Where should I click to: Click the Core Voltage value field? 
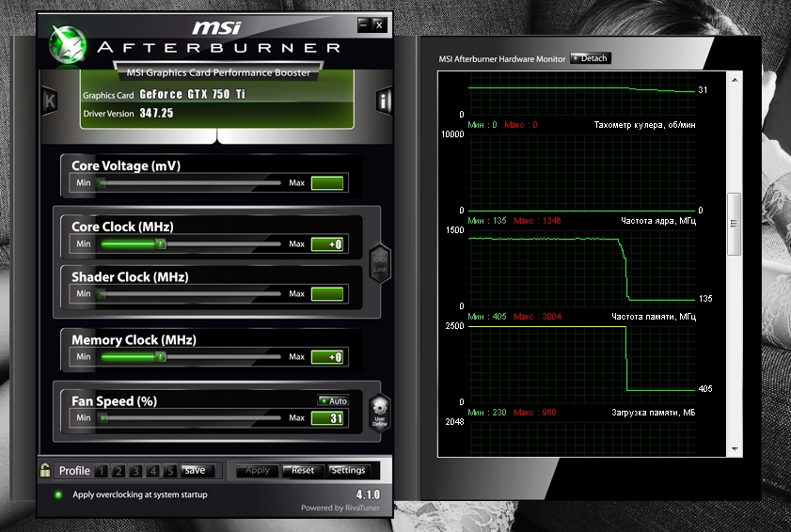[327, 183]
